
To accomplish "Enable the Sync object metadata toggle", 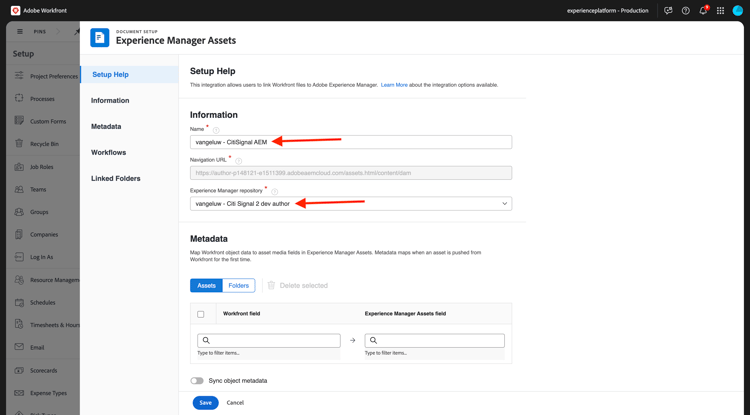I will 197,381.
